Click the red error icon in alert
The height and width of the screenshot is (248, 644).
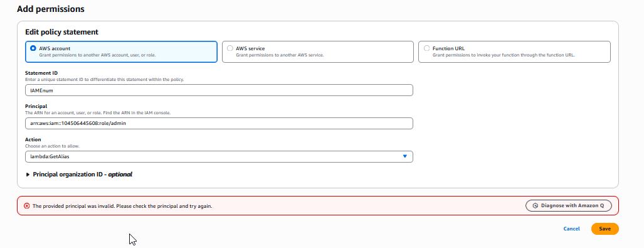point(27,206)
